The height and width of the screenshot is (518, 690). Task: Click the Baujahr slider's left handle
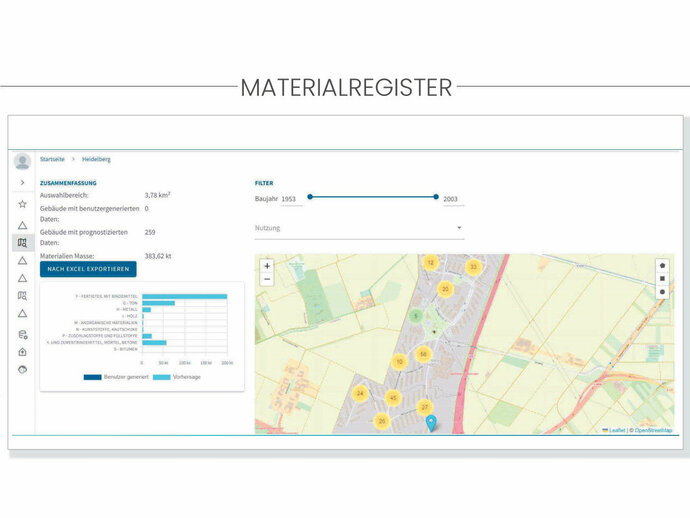[x=310, y=197]
